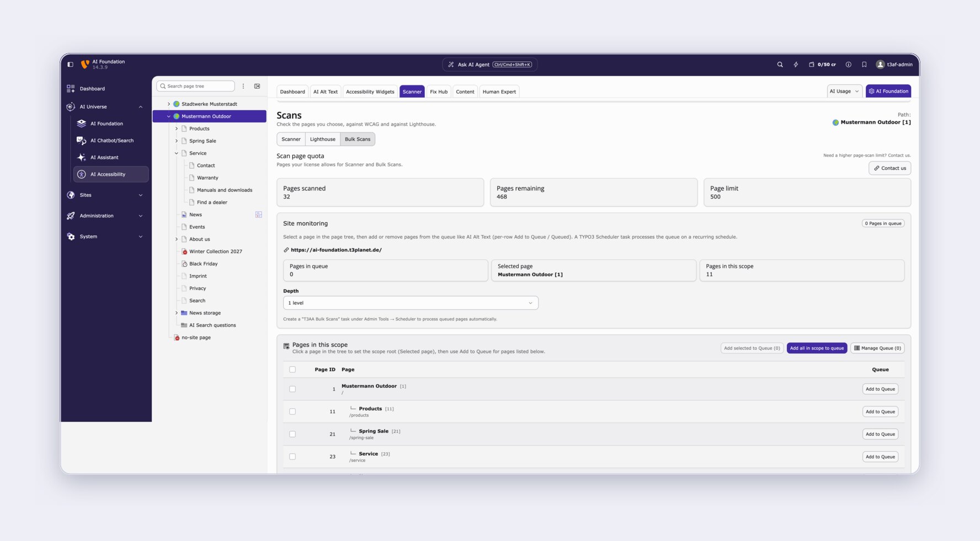Click the page tree options three-dot icon
This screenshot has height=541, width=980.
click(x=243, y=86)
